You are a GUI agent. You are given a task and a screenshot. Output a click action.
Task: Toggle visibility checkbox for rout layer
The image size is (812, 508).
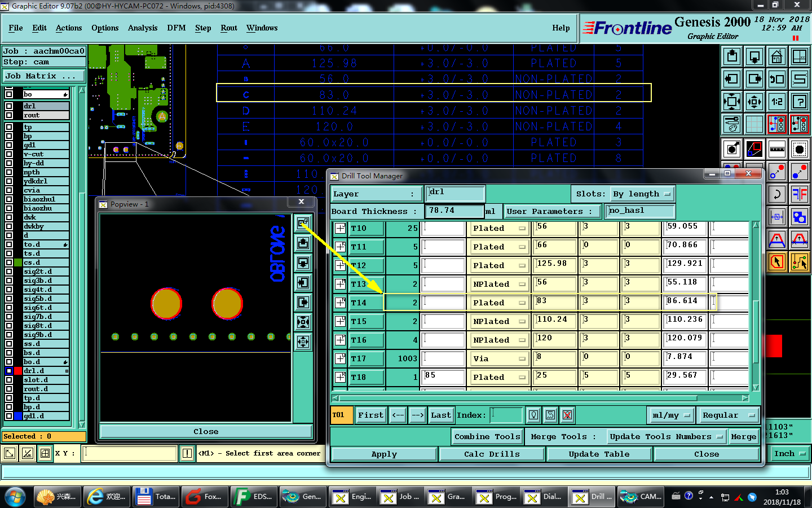pyautogui.click(x=9, y=115)
